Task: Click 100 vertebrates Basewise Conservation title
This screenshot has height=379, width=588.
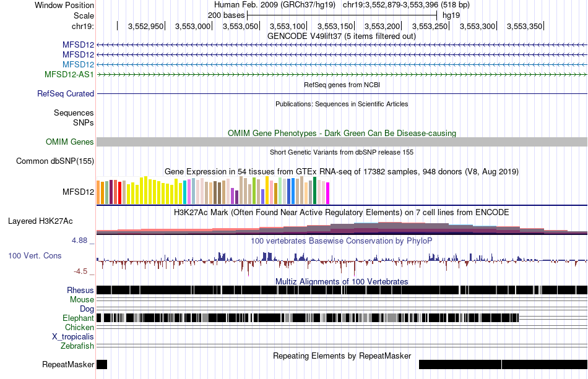Action: pos(342,241)
